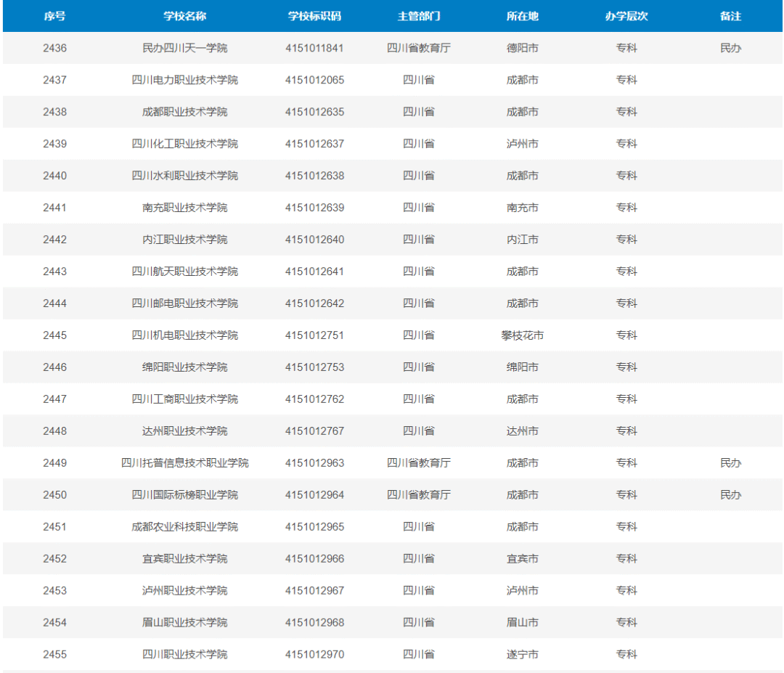Click serial number 2436
Viewport: 784px width, 673px height.
pyautogui.click(x=54, y=48)
